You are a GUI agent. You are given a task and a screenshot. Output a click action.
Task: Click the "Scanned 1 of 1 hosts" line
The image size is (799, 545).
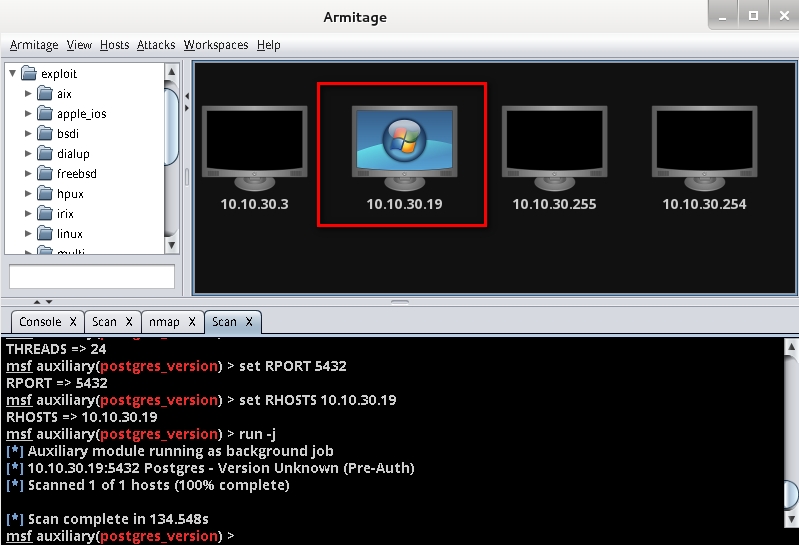click(148, 485)
